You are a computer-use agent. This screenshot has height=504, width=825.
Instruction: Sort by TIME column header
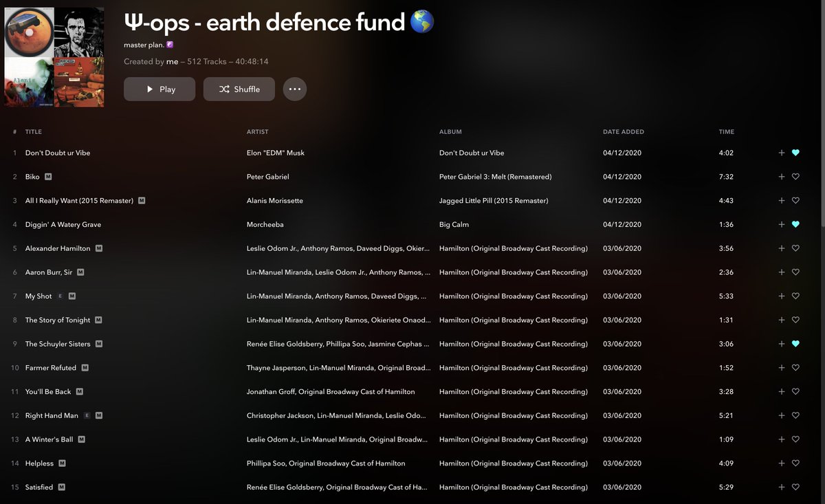click(727, 132)
